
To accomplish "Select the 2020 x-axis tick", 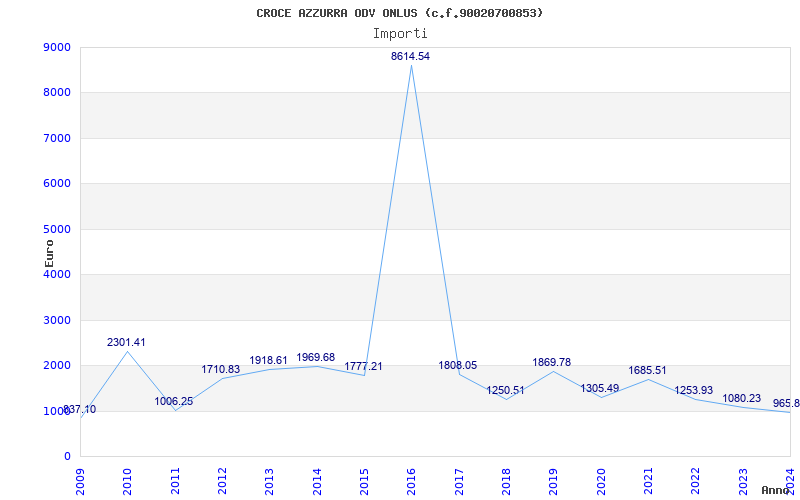I will click(601, 482).
